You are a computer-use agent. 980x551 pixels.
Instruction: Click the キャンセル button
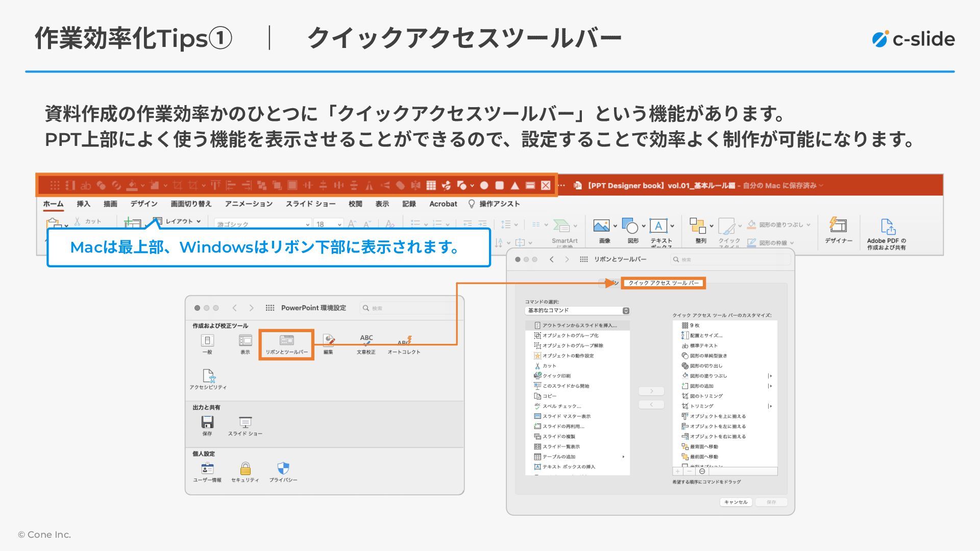point(736,502)
